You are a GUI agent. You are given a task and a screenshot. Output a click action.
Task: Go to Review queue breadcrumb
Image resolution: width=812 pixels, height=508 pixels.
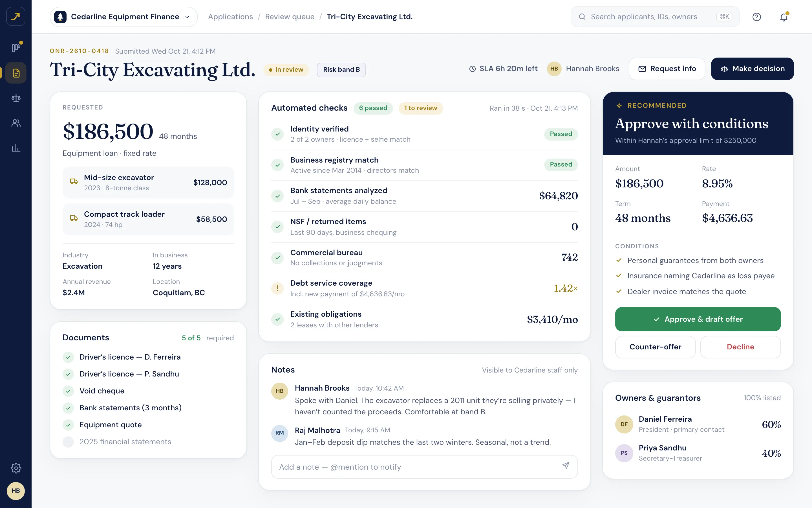(290, 17)
